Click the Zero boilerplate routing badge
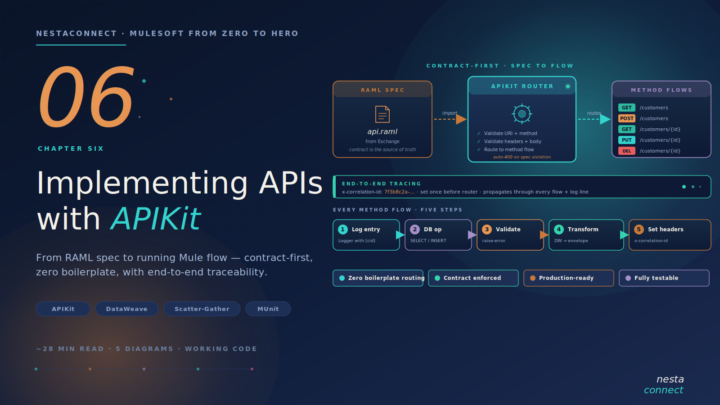This screenshot has height=405, width=720. click(x=378, y=278)
